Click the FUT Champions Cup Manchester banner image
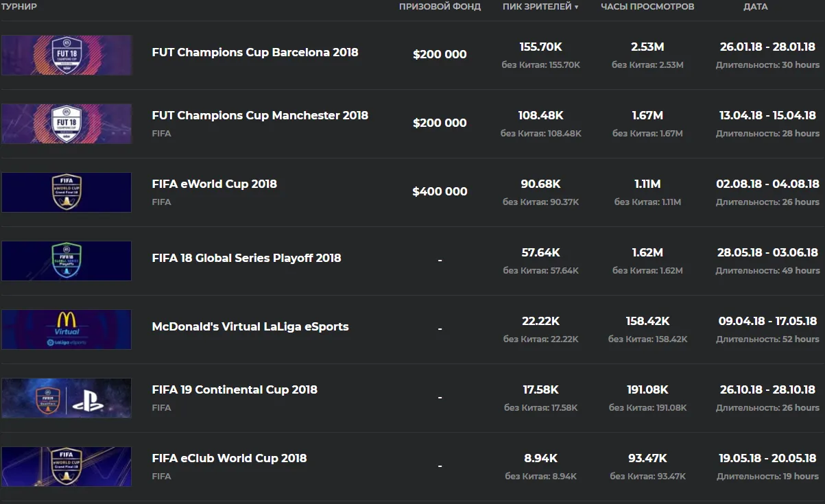 [x=67, y=123]
